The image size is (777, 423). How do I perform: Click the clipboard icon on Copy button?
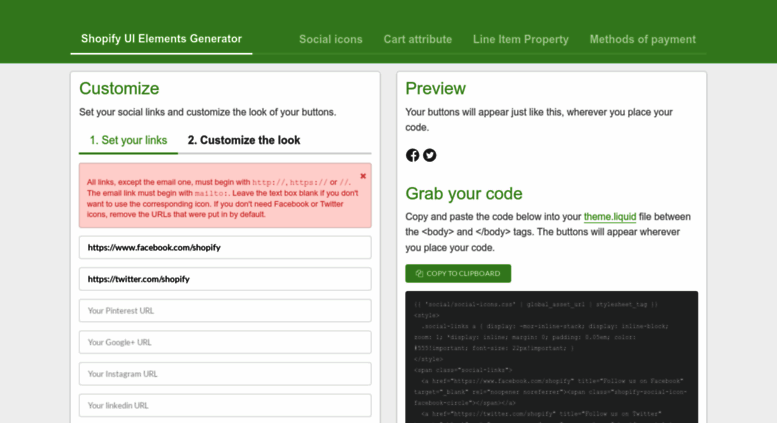(x=419, y=273)
